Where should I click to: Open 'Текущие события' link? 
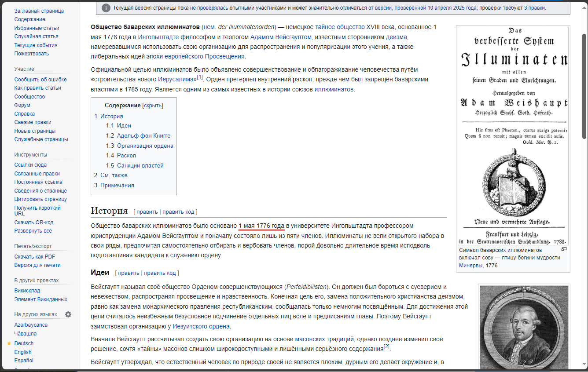pyautogui.click(x=36, y=45)
